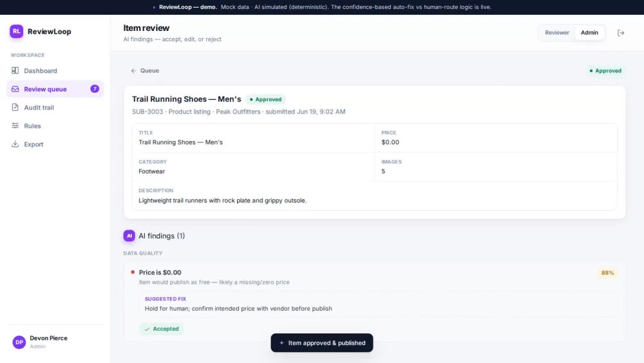Open the Dashboard sidebar item
The width and height of the screenshot is (644, 363).
click(55, 71)
